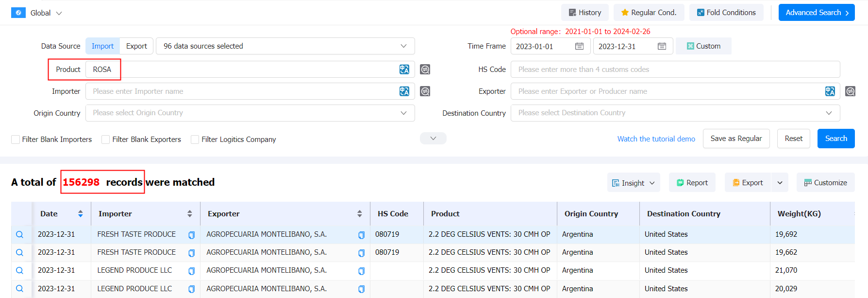Open the Watch the tutorial demo link
The width and height of the screenshot is (868, 298).
click(656, 139)
